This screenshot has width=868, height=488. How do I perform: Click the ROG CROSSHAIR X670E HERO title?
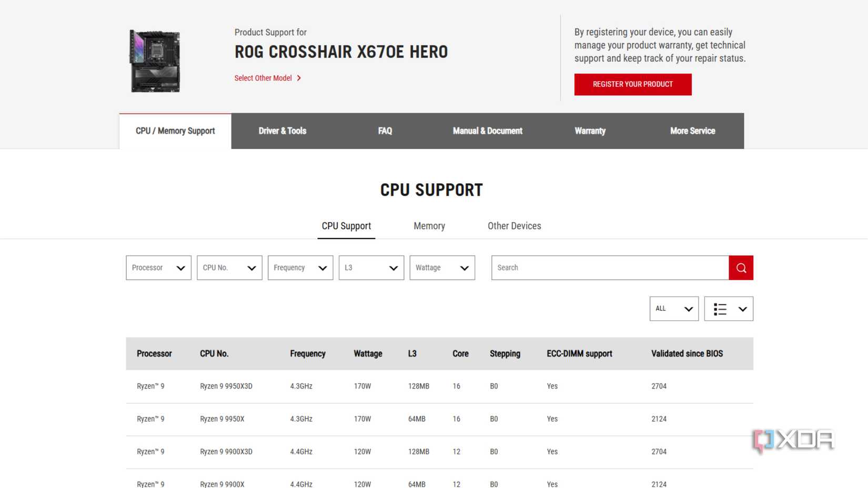pyautogui.click(x=341, y=52)
